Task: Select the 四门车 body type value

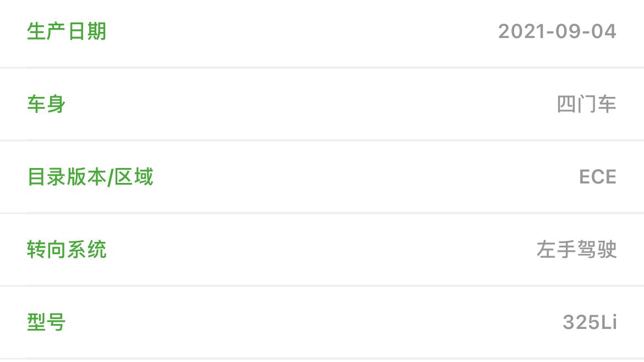Action: (587, 104)
